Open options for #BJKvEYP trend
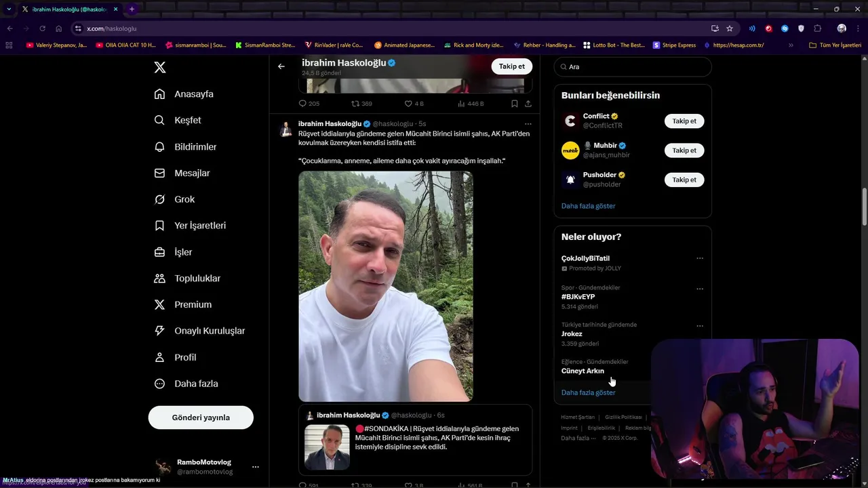Image resolution: width=868 pixels, height=488 pixels. tap(700, 289)
